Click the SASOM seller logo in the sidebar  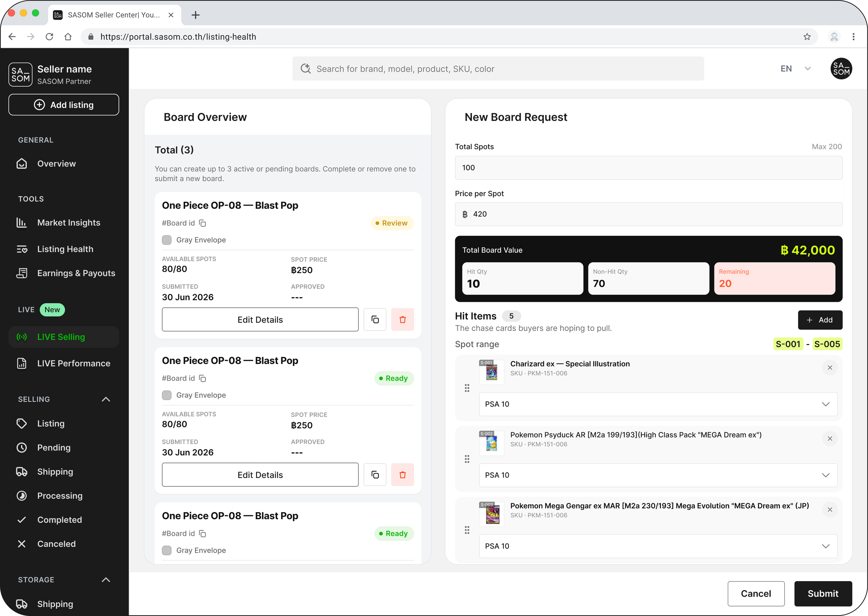20,74
